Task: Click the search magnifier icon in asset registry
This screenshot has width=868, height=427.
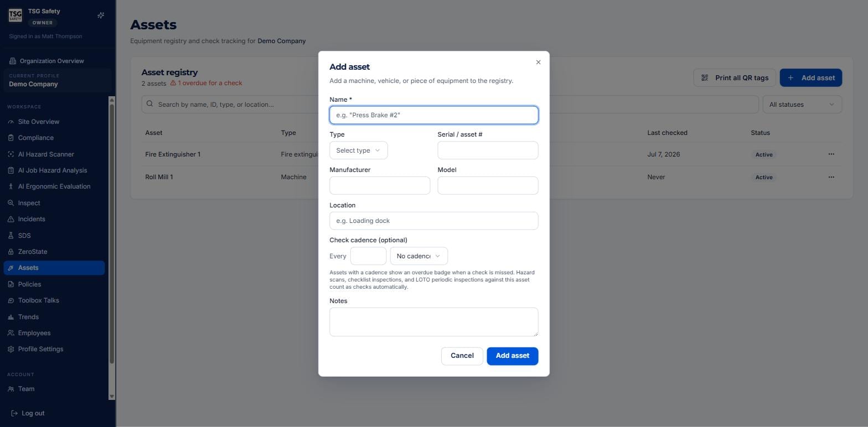Action: point(149,104)
